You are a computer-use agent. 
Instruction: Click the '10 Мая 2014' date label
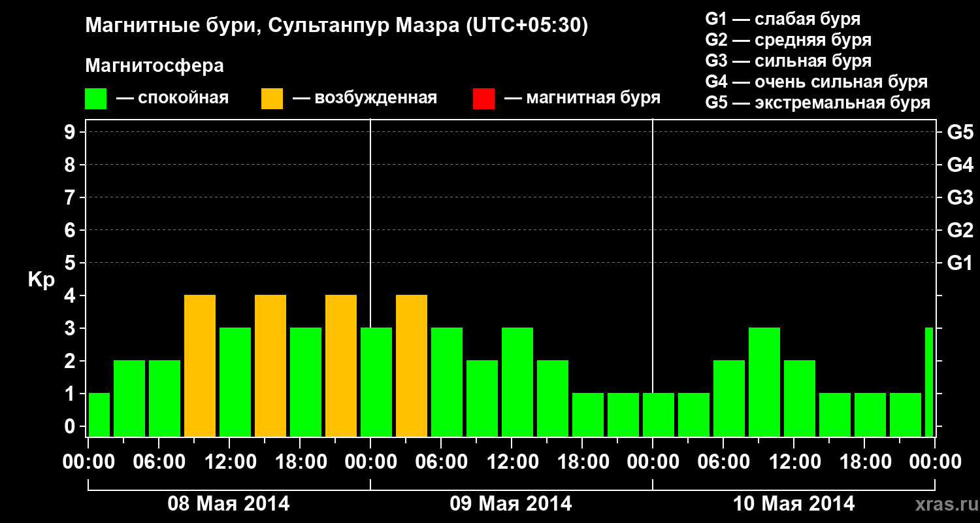[794, 504]
